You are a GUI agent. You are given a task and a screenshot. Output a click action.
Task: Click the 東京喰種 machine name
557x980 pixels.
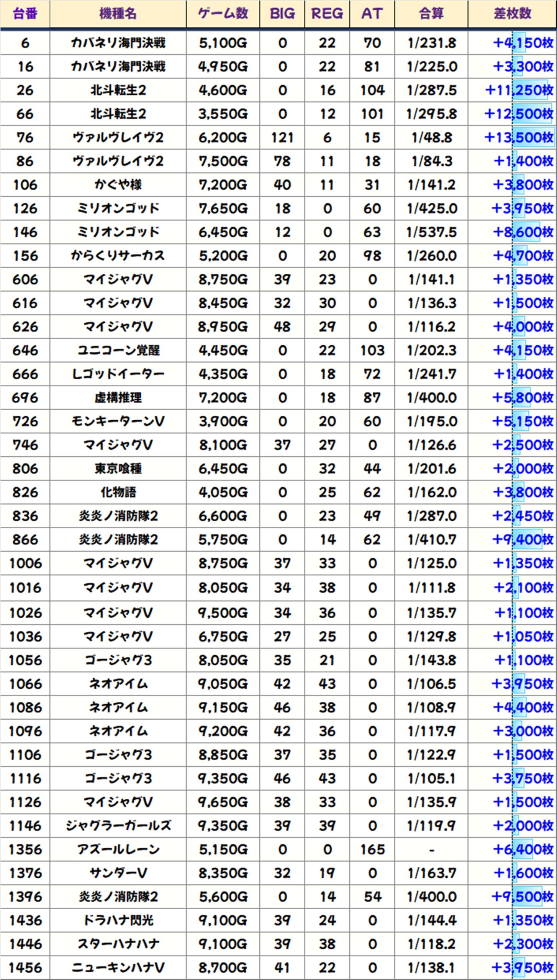(x=118, y=469)
